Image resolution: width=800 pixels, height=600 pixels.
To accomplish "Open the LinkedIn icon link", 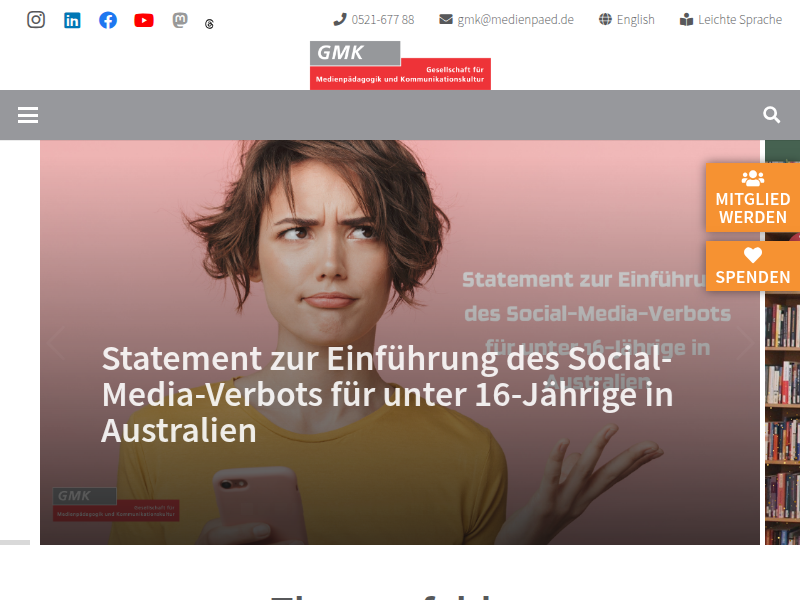I will (72, 20).
